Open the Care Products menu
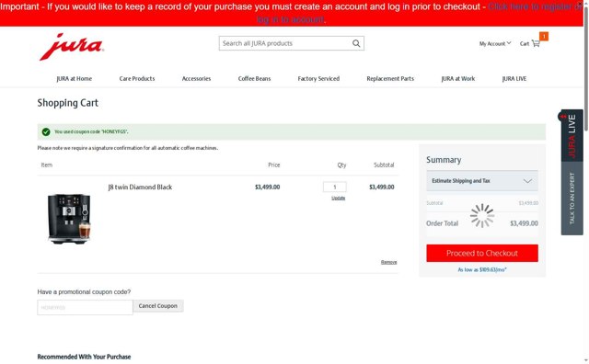 [137, 78]
